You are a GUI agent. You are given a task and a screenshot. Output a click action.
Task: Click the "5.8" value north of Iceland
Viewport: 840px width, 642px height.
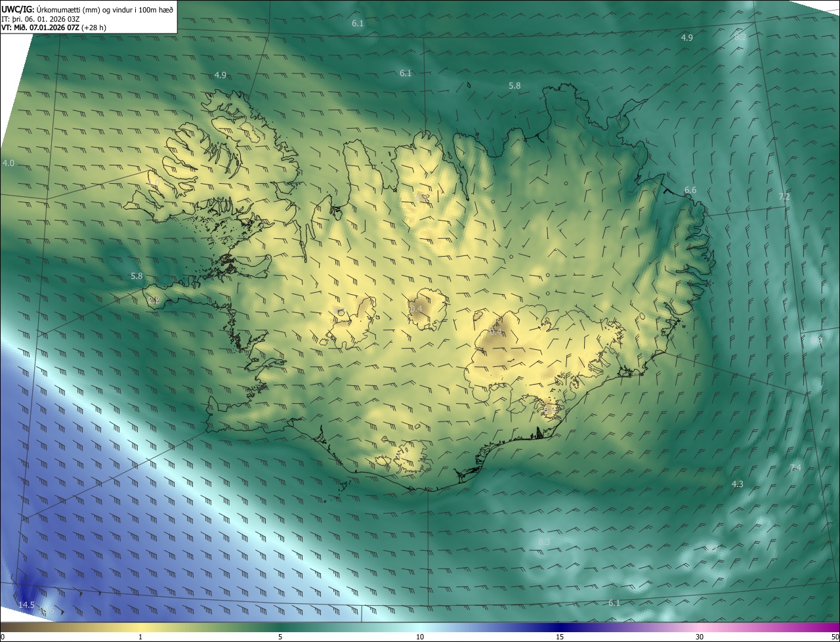[514, 86]
